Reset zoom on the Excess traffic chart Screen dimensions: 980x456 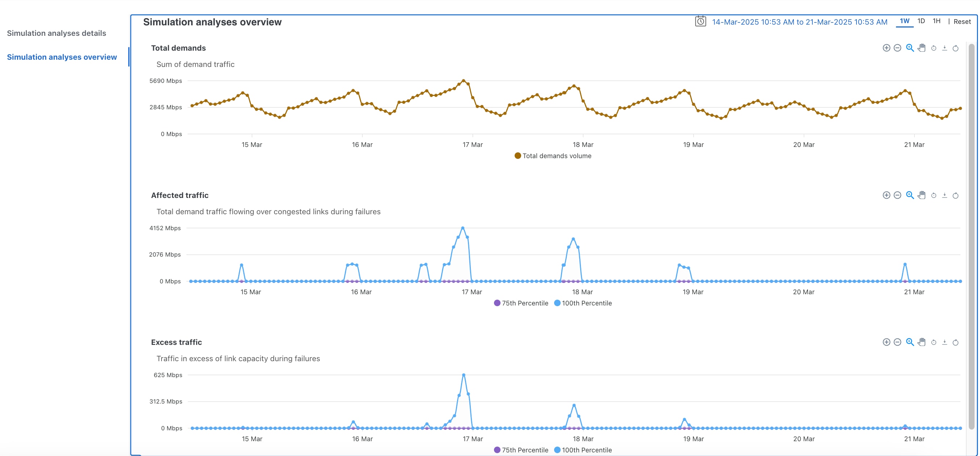[934, 342]
